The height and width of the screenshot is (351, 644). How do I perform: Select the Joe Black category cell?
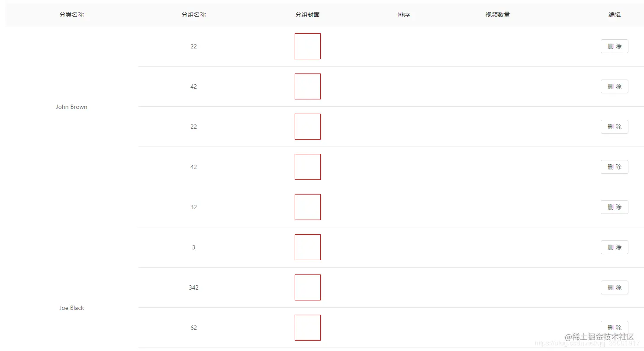71,308
